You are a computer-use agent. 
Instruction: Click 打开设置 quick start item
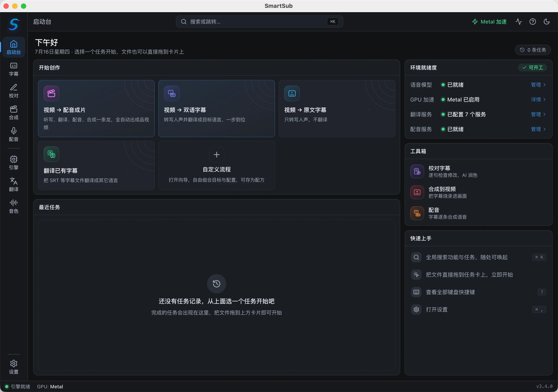[x=478, y=310]
